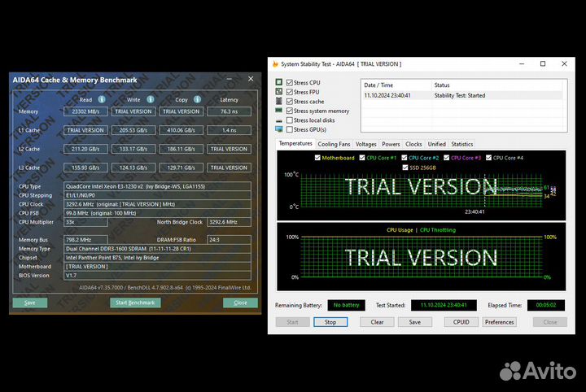The width and height of the screenshot is (586, 392).
Task: Click the info icon next to Copy
Action: tap(196, 100)
